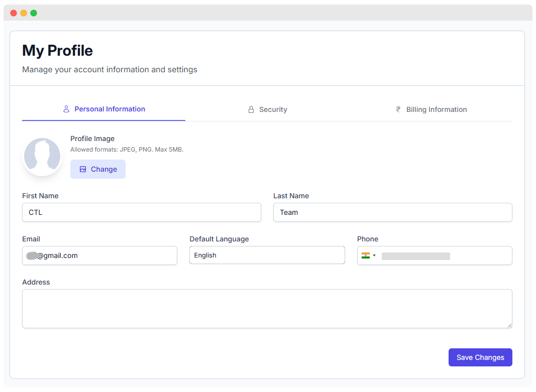Click inside the Email field

(x=99, y=255)
